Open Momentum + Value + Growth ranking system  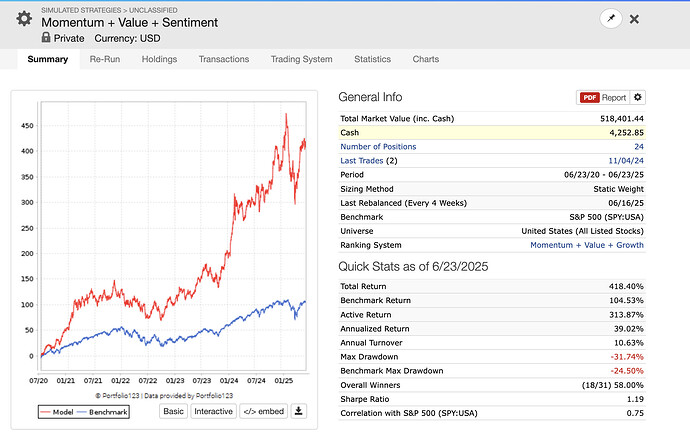pyautogui.click(x=587, y=245)
